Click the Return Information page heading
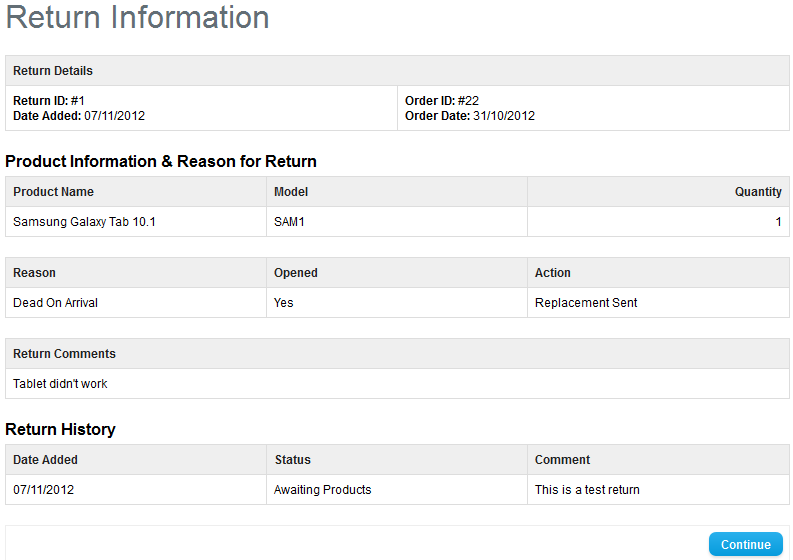This screenshot has height=560, width=793. point(138,18)
